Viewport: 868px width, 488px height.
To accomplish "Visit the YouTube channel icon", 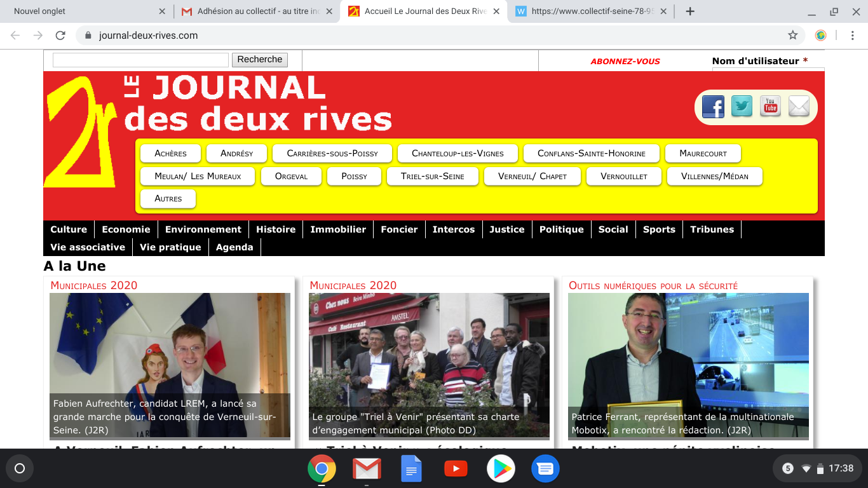I will (x=770, y=106).
